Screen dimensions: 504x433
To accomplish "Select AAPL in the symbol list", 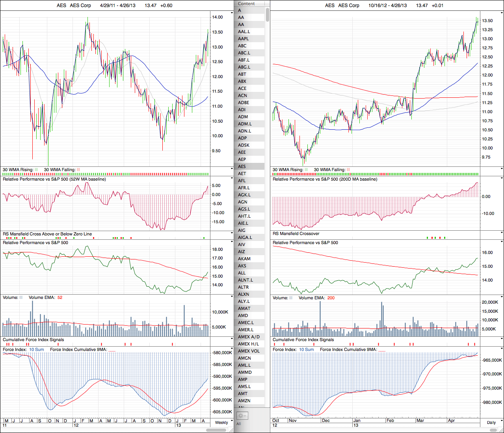I will click(244, 39).
